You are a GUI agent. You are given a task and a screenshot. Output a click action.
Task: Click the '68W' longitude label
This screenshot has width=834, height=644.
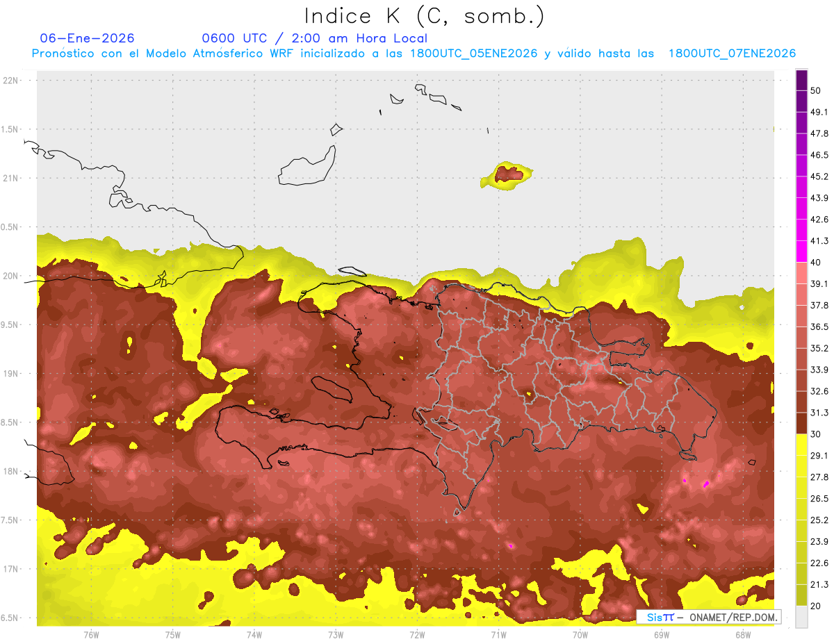click(743, 634)
